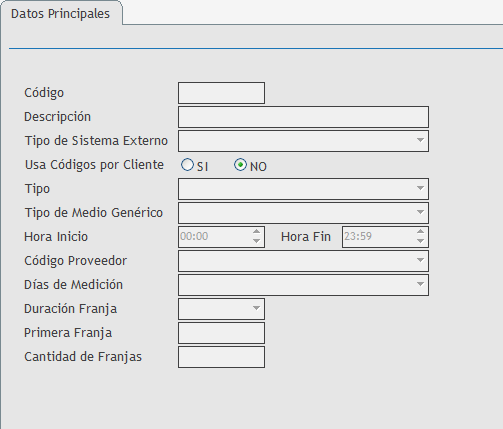Open the Tipo de Medio Genérico dropdown

[x=303, y=213]
